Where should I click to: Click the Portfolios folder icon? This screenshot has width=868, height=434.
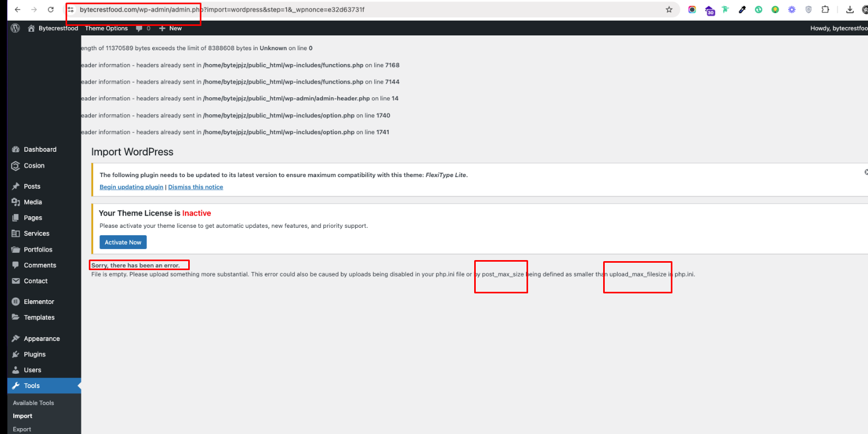(16, 250)
